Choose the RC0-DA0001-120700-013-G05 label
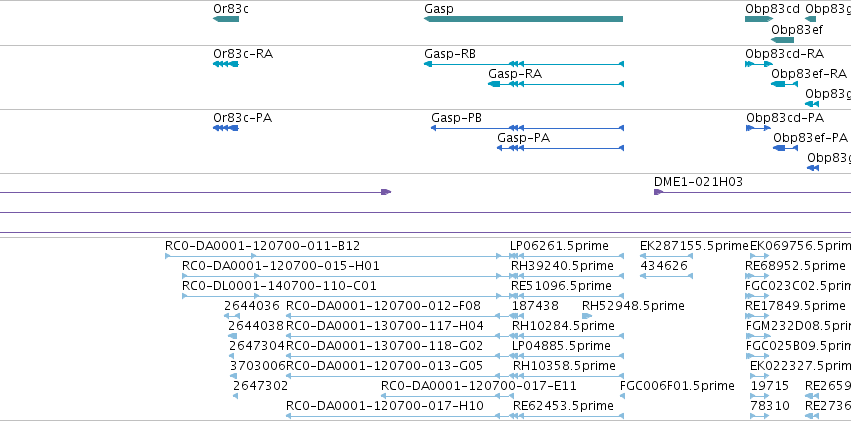This screenshot has width=851, height=421. coord(384,366)
